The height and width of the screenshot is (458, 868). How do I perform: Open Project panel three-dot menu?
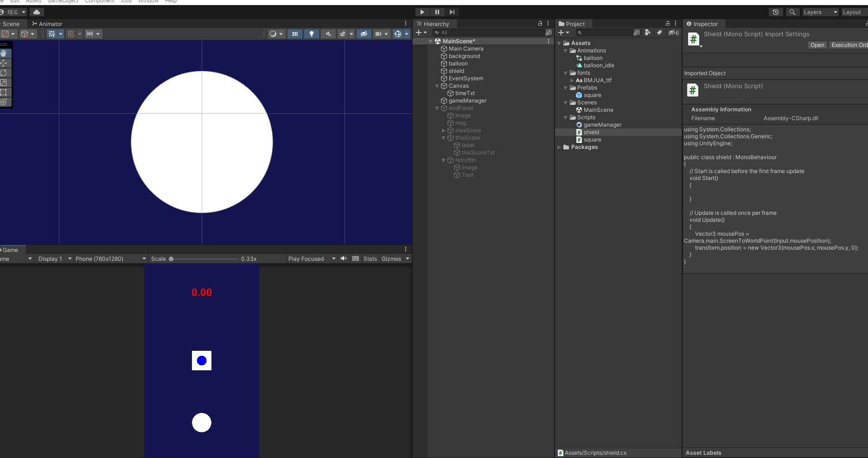(x=676, y=23)
